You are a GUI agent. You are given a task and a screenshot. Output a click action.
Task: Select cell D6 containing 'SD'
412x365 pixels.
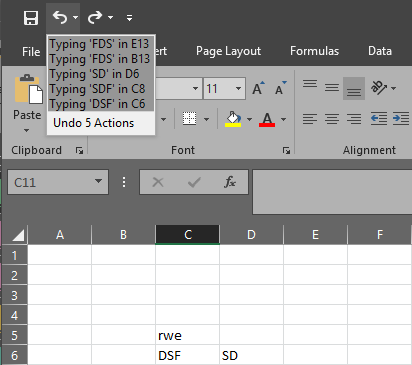click(251, 355)
